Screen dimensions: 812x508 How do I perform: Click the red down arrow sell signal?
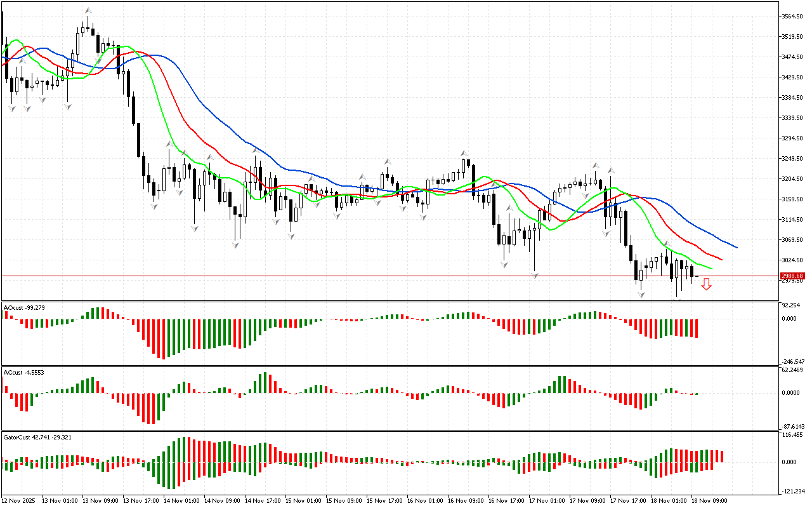click(706, 285)
